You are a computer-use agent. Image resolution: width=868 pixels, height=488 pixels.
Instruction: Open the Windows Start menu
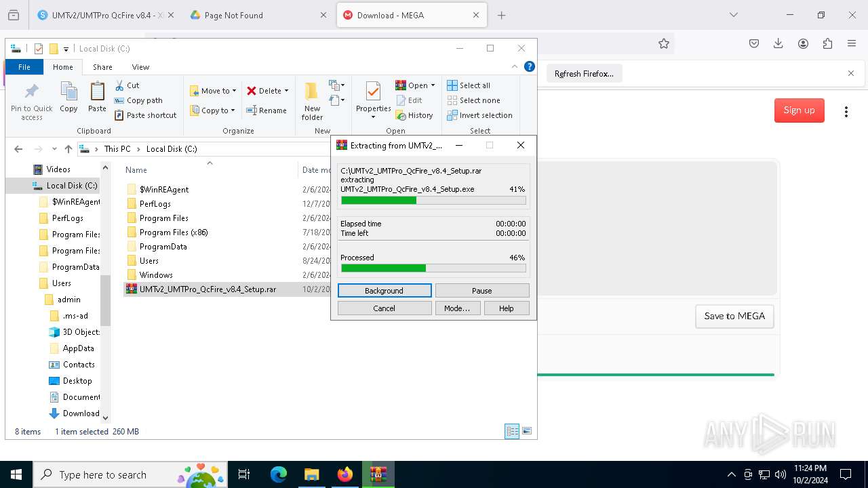click(x=16, y=474)
